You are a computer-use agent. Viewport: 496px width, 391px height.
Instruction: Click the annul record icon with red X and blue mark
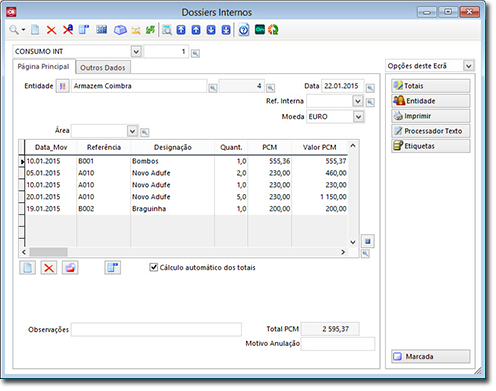click(x=68, y=30)
